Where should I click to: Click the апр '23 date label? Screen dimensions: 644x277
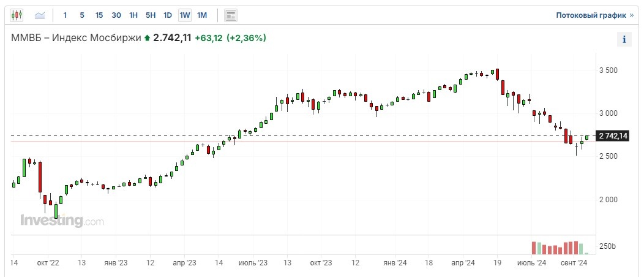click(x=185, y=262)
